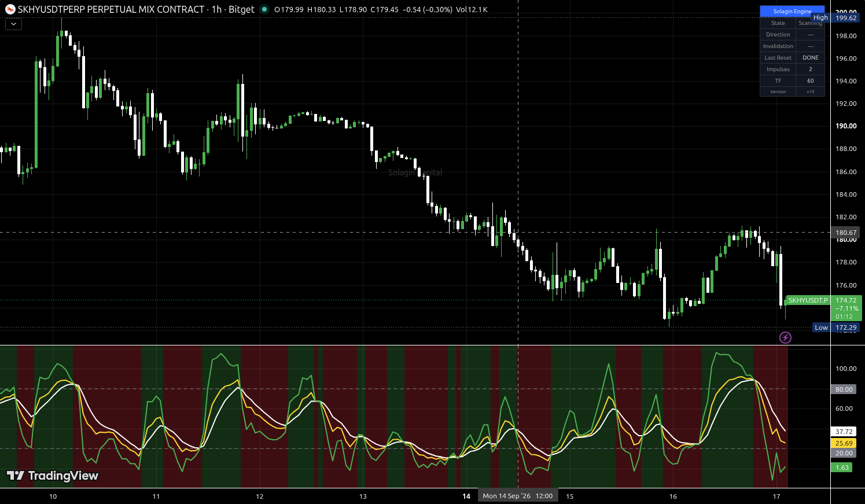The width and height of the screenshot is (865, 504).
Task: Click the O179.99 open value
Action: point(289,10)
